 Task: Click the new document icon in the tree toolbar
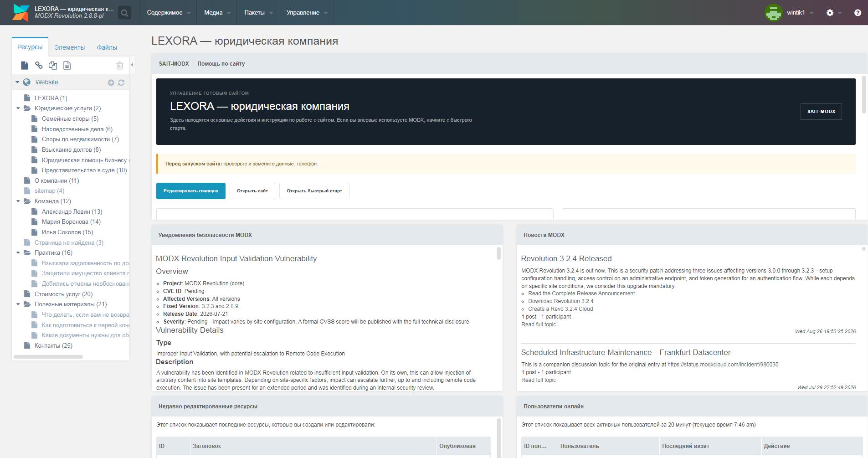tap(25, 66)
